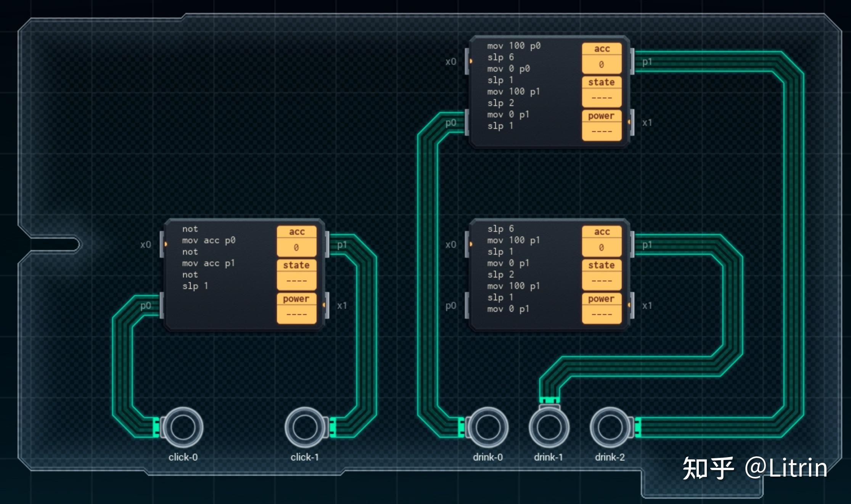Click the acc register on the click chip
Viewport: 851px width, 504px height.
click(x=297, y=241)
